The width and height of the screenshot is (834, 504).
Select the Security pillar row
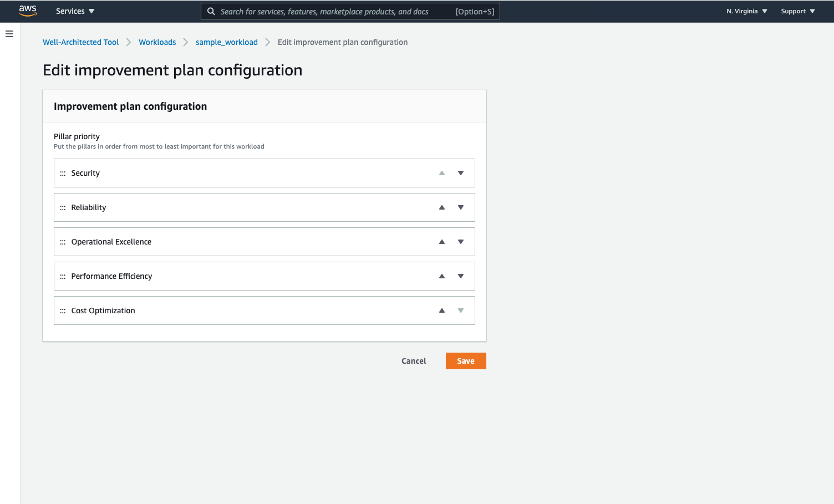pyautogui.click(x=265, y=173)
